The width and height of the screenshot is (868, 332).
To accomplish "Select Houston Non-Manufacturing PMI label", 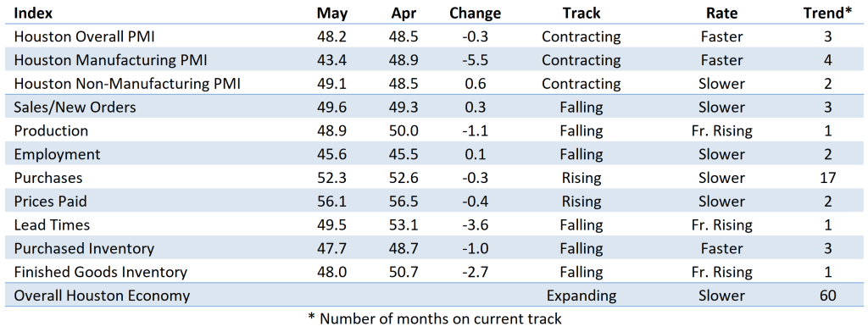I will (x=127, y=84).
